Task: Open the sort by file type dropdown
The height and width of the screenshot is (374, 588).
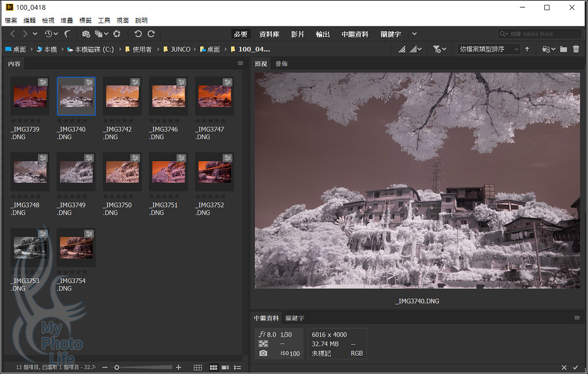Action: pos(488,49)
